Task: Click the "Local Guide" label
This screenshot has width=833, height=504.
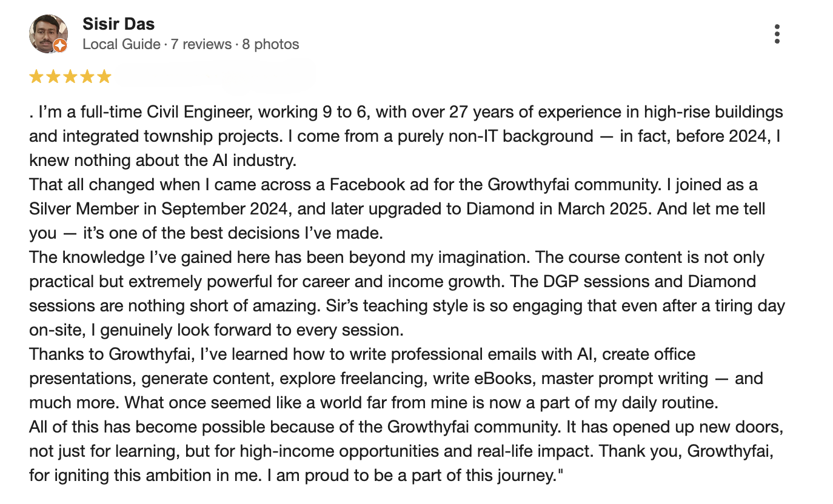Action: (121, 44)
